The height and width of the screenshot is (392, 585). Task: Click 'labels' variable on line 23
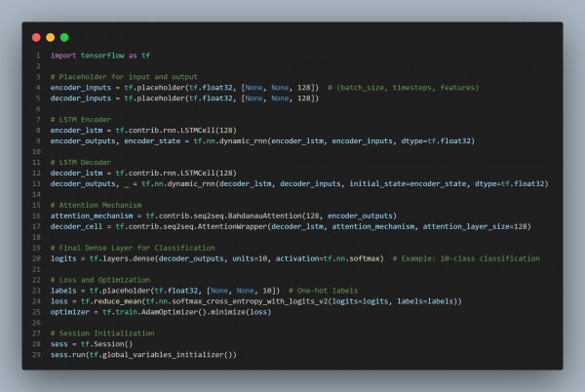(x=63, y=291)
